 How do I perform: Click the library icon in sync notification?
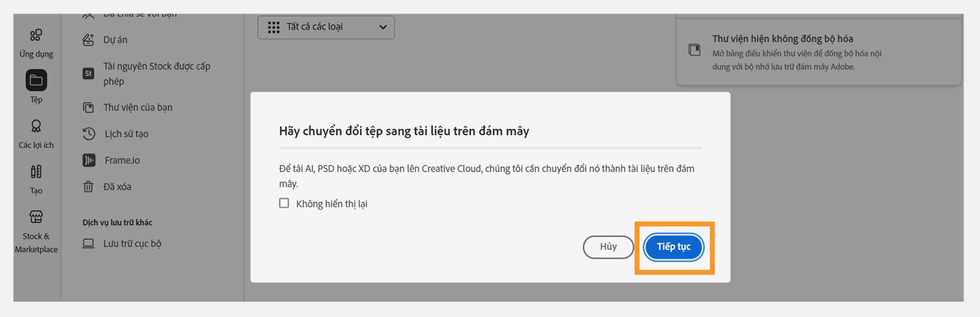695,50
